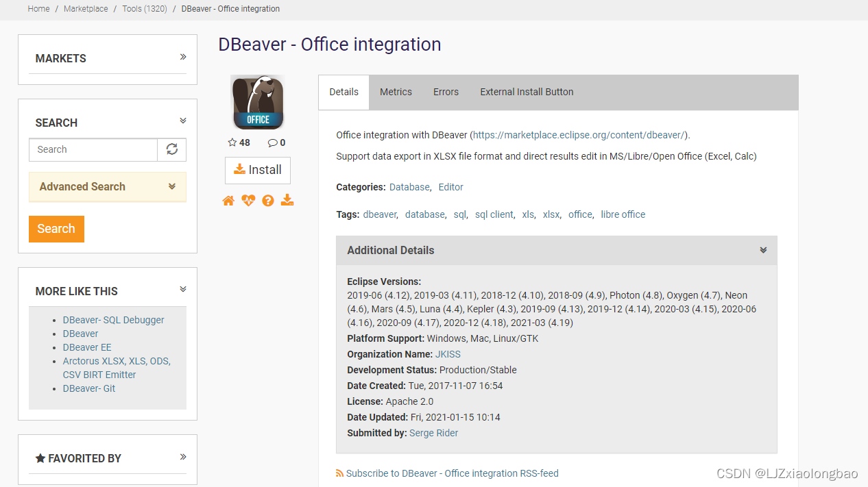The height and width of the screenshot is (487, 868).
Task: Open the External Install Button tab
Action: (x=526, y=92)
